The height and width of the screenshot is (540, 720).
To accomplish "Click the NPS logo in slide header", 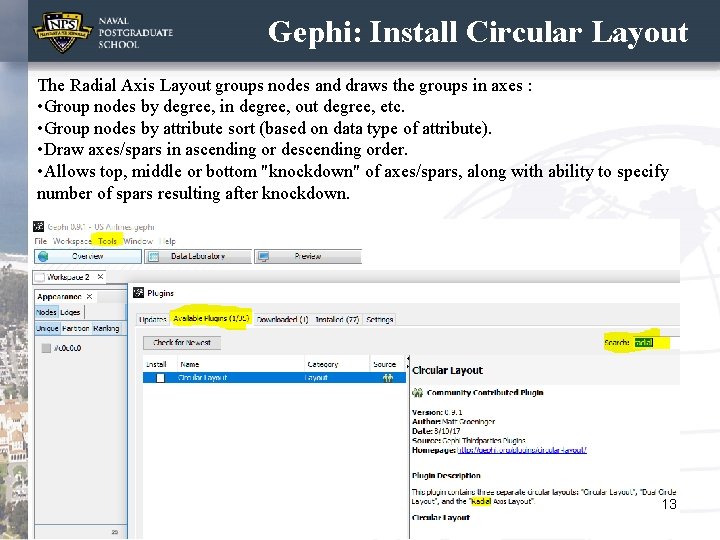I will pyautogui.click(x=62, y=32).
